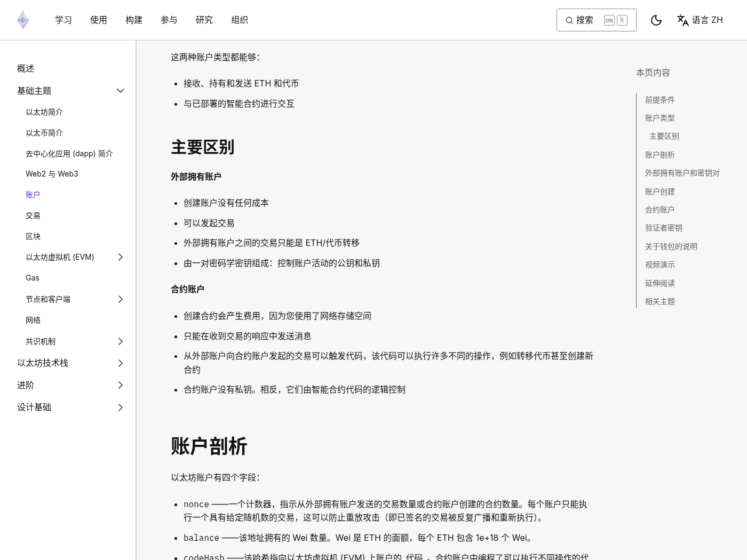Jump to 账户类型 in page contents

(660, 118)
